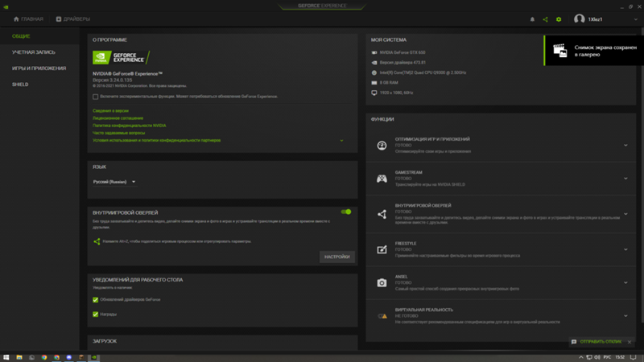Click the right-side vertical scrollbar
This screenshot has width=644, height=362.
(x=642, y=175)
